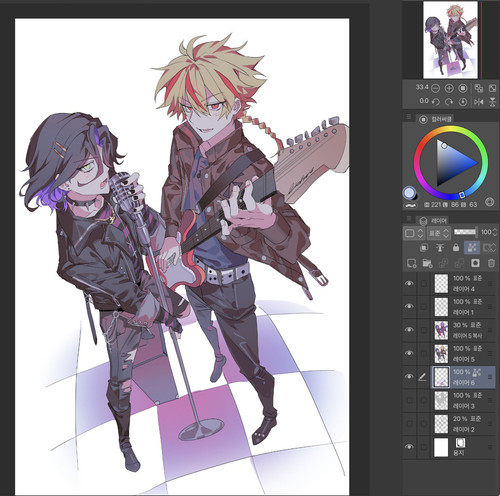Create a new layer folder

point(427,263)
